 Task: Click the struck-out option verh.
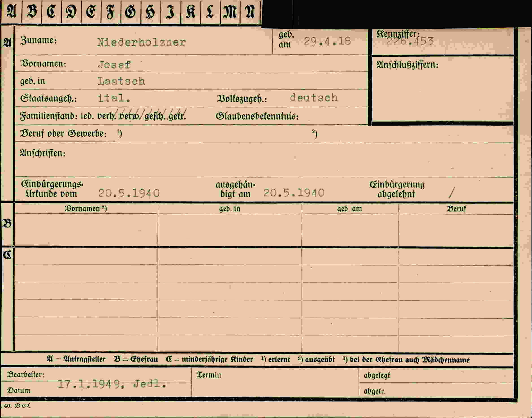(107, 116)
